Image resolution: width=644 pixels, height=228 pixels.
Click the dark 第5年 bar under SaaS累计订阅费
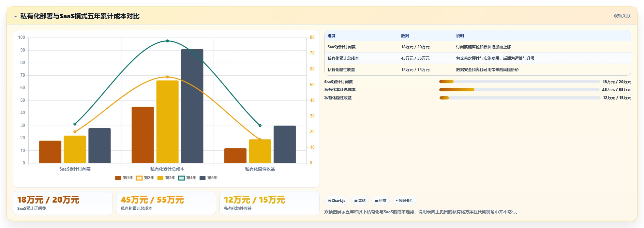pyautogui.click(x=99, y=146)
